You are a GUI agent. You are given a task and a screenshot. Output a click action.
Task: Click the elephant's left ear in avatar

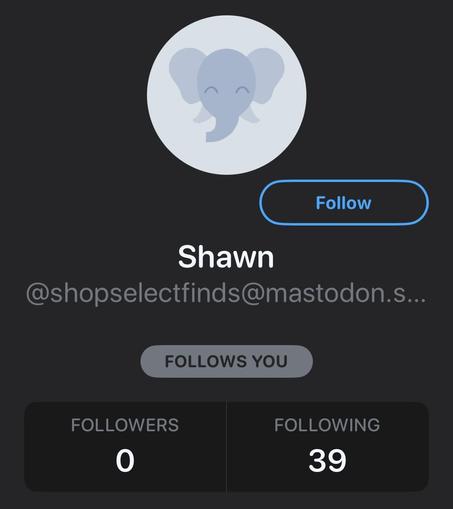(185, 75)
